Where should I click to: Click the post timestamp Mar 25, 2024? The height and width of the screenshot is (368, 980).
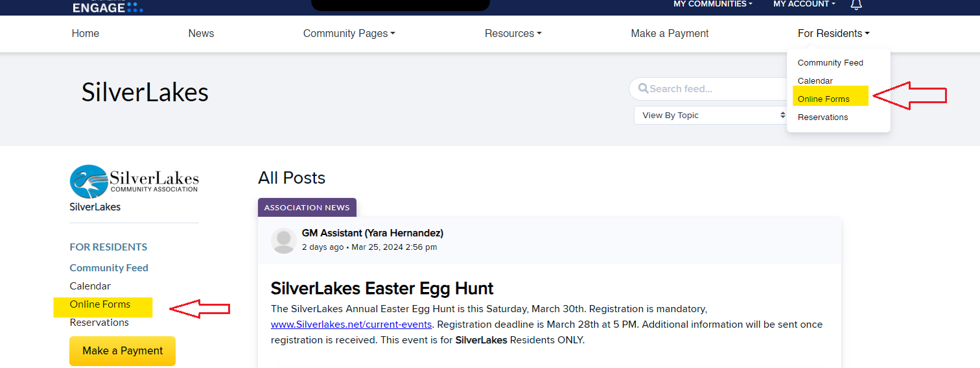click(x=394, y=247)
